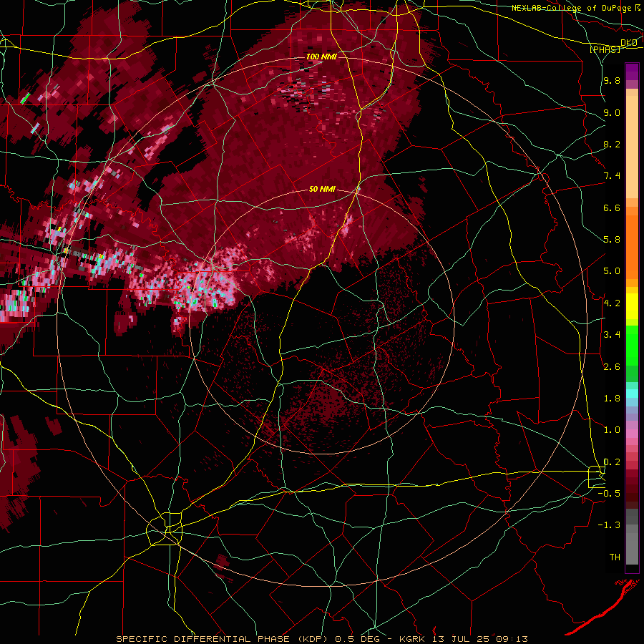This screenshot has height=644, width=644.
Task: Click the 8.2 scale value
Action: [612, 144]
